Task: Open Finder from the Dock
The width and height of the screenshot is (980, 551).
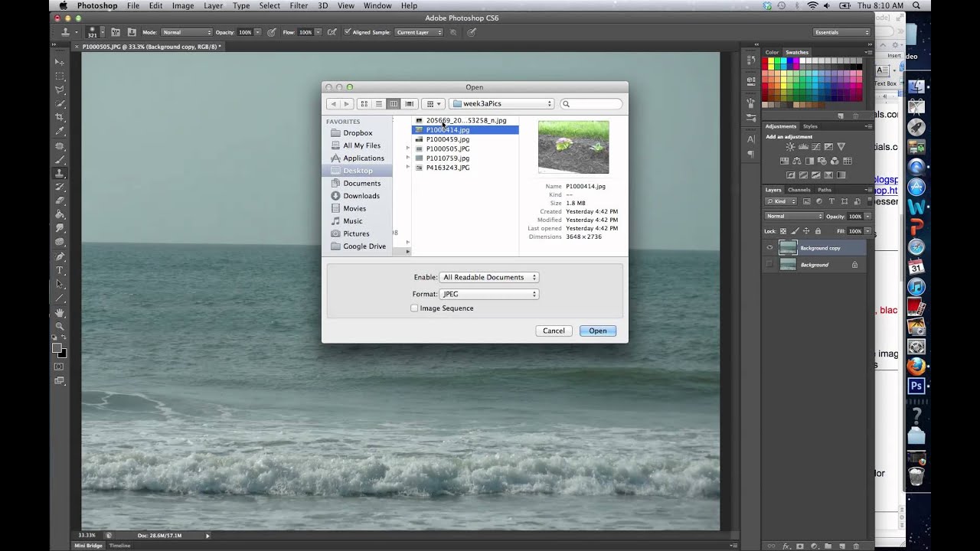Action: point(916,86)
